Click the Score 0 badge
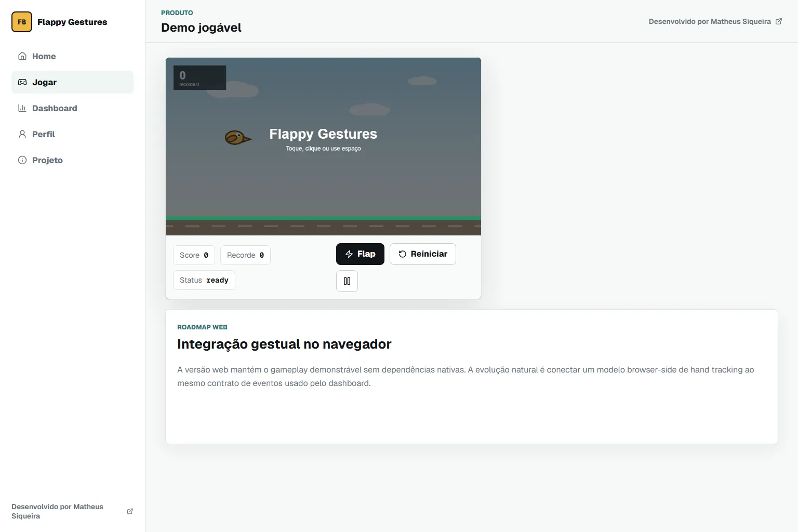This screenshot has width=798, height=532. coord(194,255)
